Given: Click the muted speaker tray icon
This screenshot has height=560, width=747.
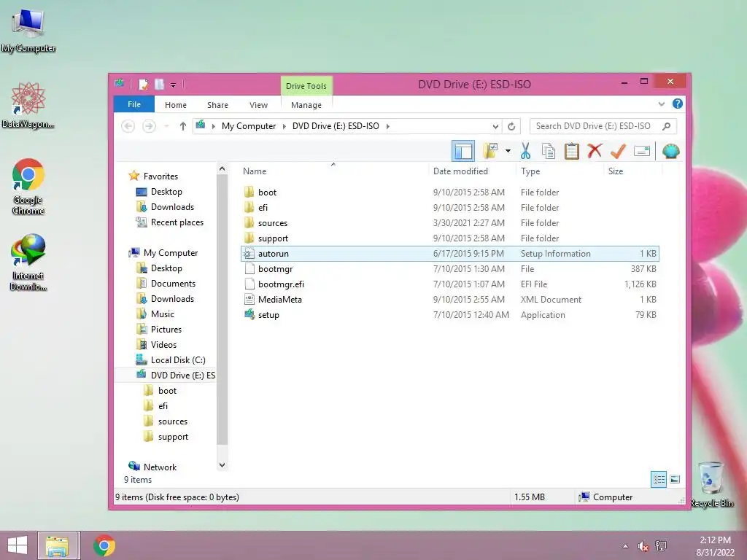Looking at the screenshot, I should [643, 546].
